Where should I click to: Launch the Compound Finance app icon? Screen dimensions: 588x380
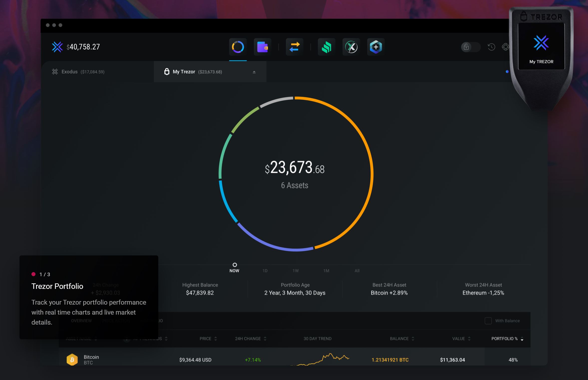(327, 47)
